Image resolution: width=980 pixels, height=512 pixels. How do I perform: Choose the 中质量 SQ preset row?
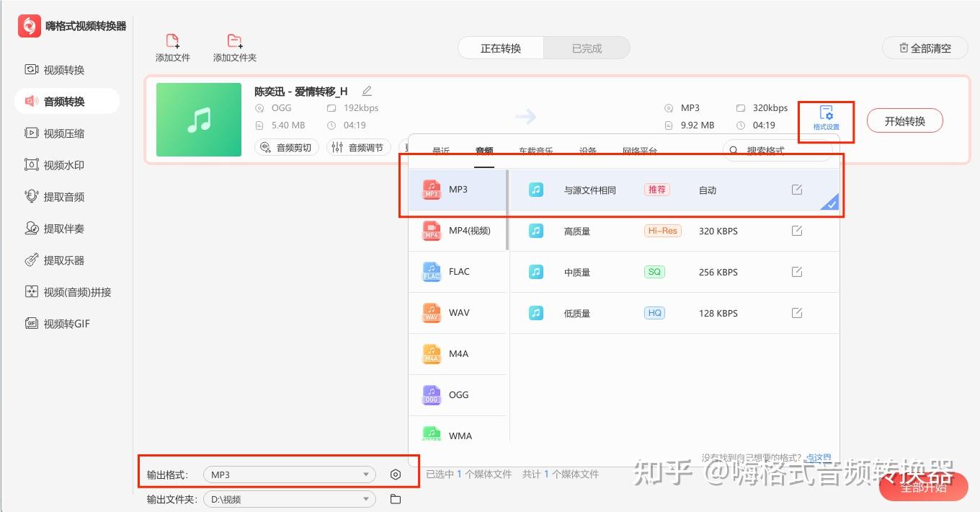click(675, 272)
